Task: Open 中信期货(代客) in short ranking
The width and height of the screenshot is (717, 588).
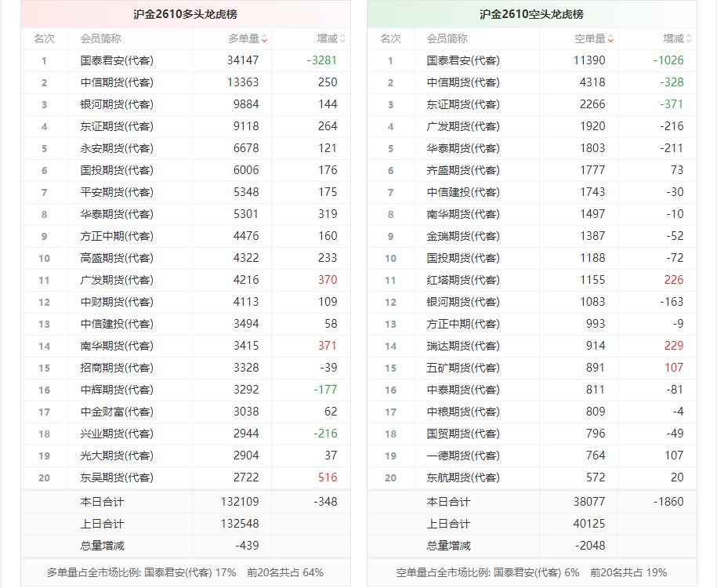Action: click(x=463, y=82)
